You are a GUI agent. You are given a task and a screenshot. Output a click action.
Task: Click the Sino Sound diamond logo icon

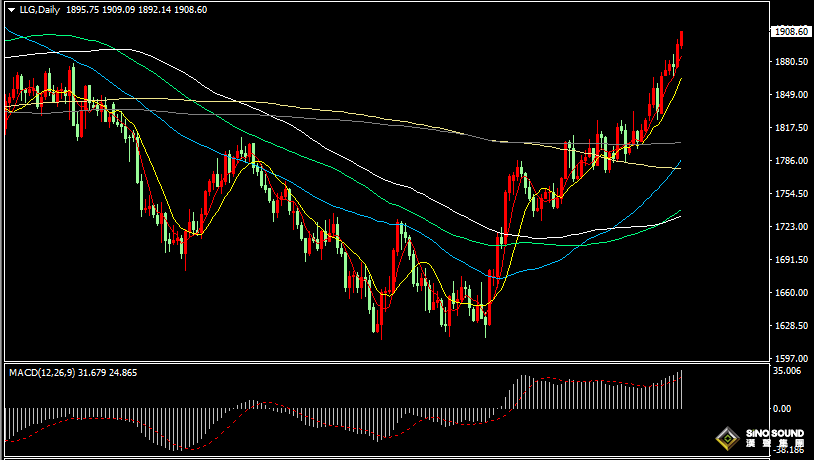(x=728, y=439)
